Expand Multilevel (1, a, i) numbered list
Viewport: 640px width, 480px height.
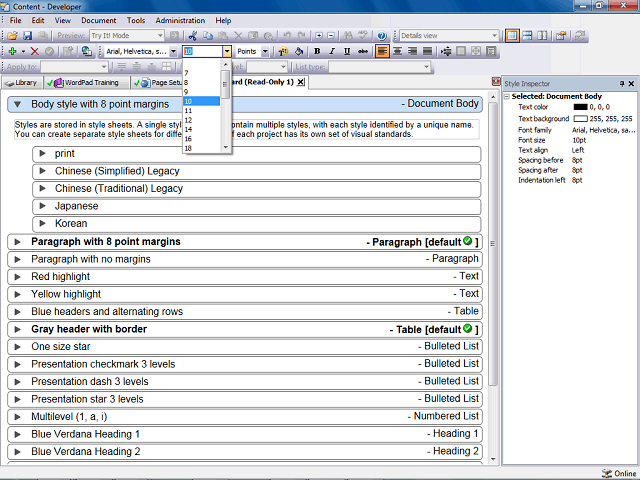[18, 417]
